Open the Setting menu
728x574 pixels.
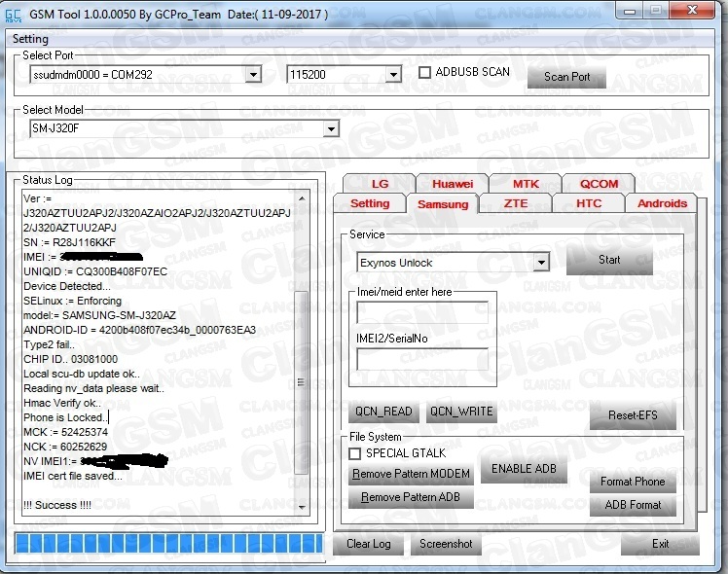(x=30, y=39)
